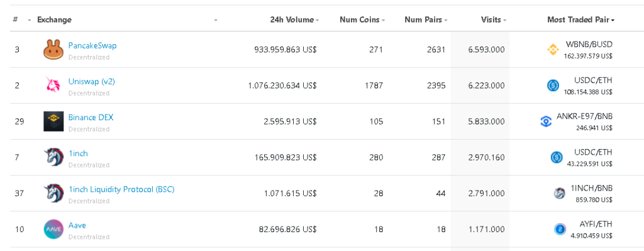
Task: Sort by Most Traded Pair header
Action: coord(580,20)
